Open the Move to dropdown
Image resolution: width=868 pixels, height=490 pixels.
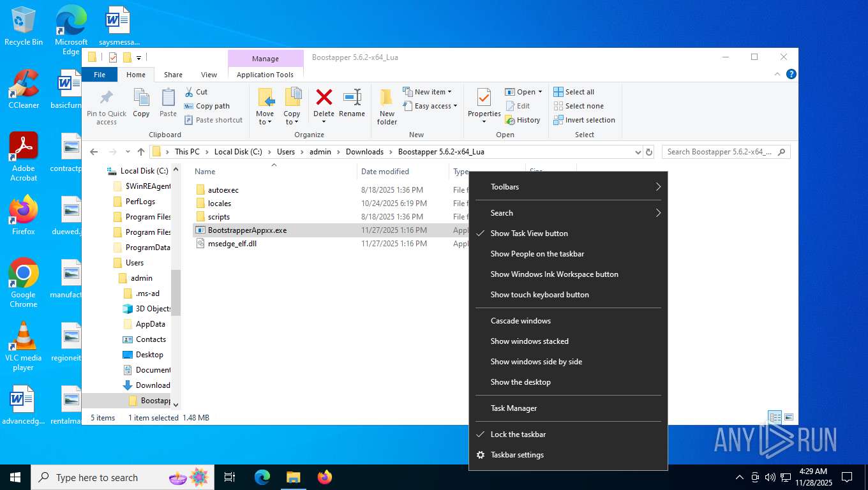[265, 107]
